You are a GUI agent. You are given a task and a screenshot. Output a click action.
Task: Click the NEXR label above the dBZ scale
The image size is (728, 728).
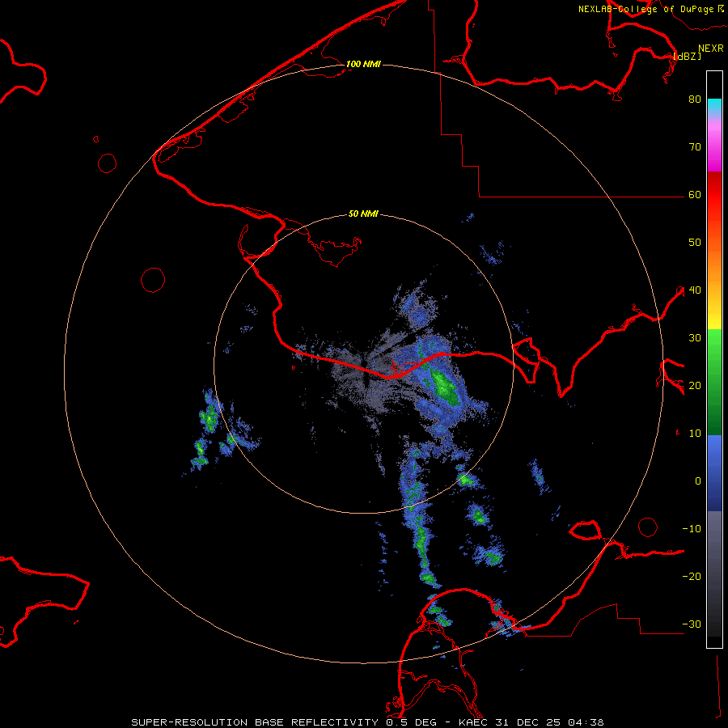(x=711, y=49)
